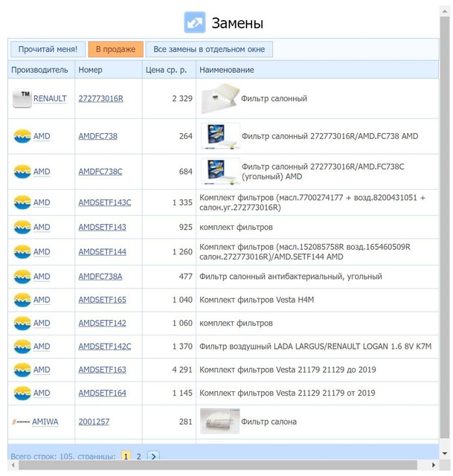The image size is (453, 476).
Task: Click the RENAULT TM brand logo
Action: (x=22, y=99)
